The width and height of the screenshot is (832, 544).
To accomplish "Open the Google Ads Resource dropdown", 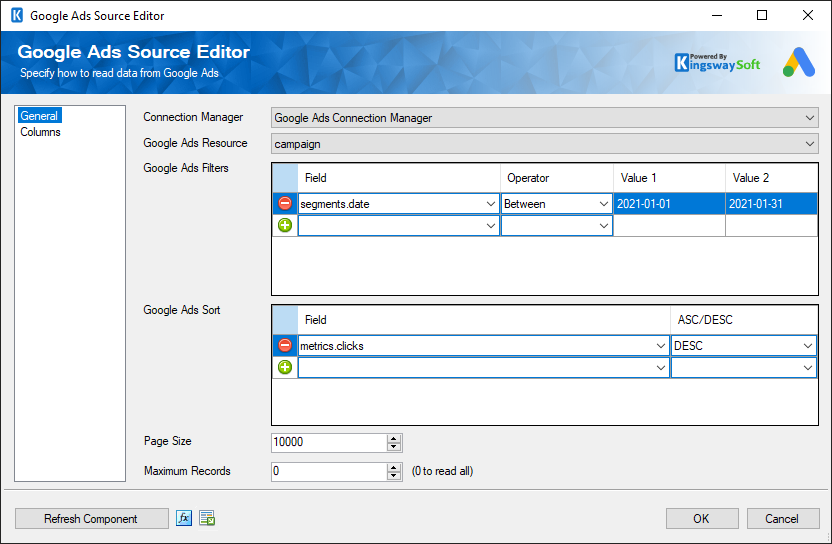I will click(810, 144).
